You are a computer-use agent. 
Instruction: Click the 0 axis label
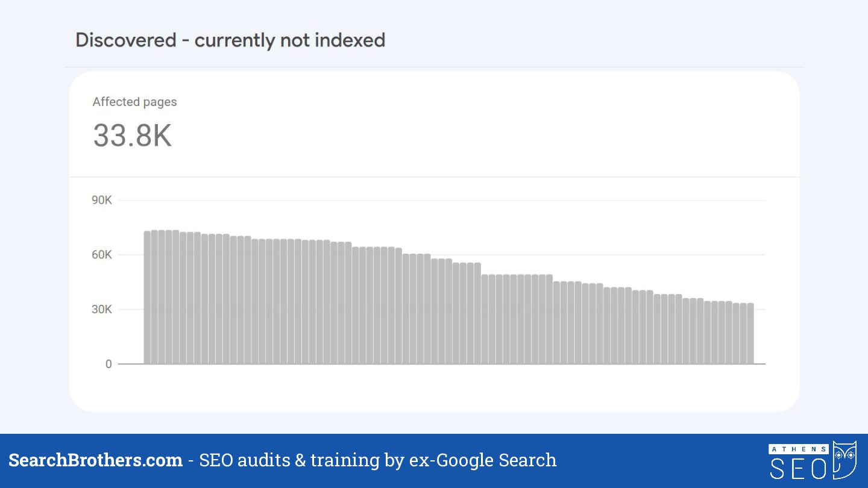point(108,364)
